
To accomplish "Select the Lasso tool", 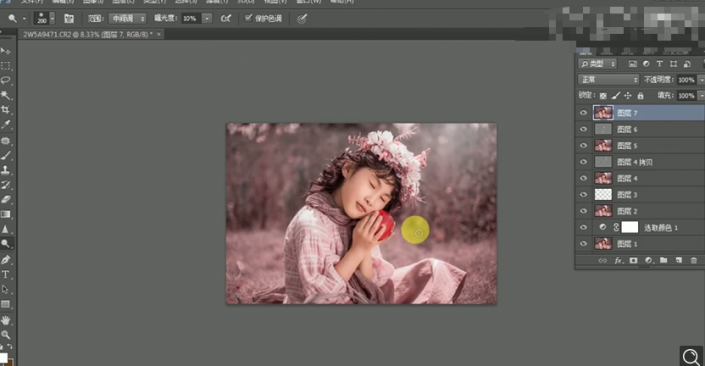I will 5,80.
